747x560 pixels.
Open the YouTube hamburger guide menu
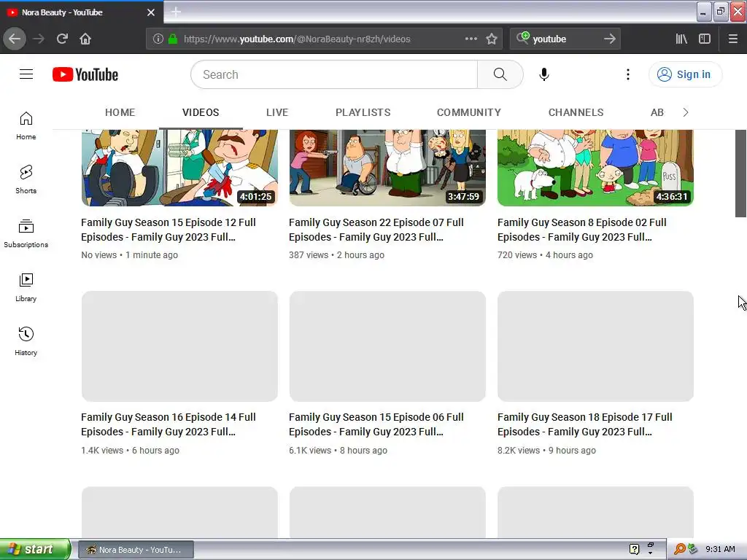point(26,74)
